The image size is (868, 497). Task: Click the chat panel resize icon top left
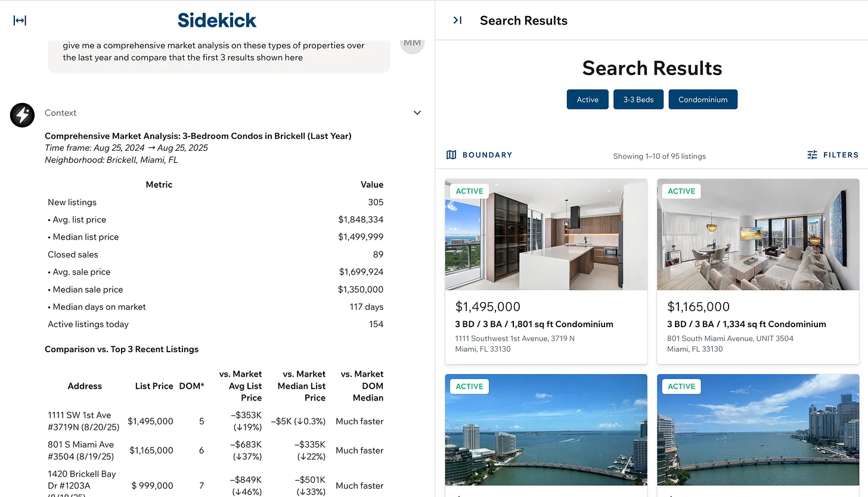tap(20, 20)
